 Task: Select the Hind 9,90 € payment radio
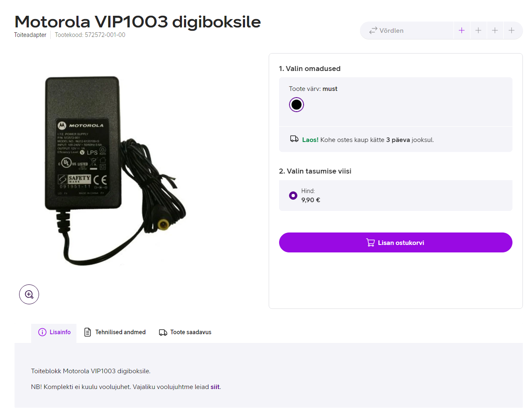293,196
